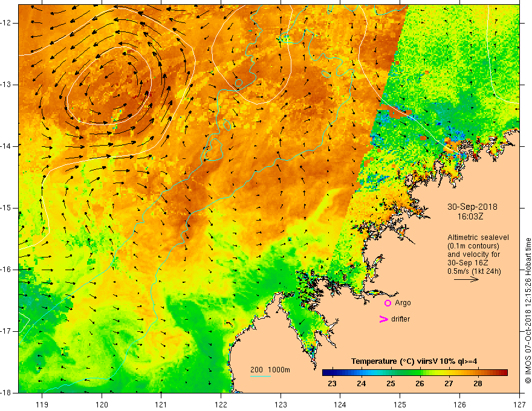Screen dimensions: 532x411
Task: Click the latitude axis label -16
Action: (6, 270)
